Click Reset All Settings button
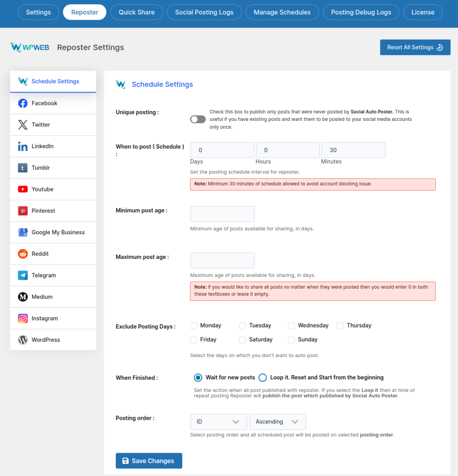 [x=415, y=47]
